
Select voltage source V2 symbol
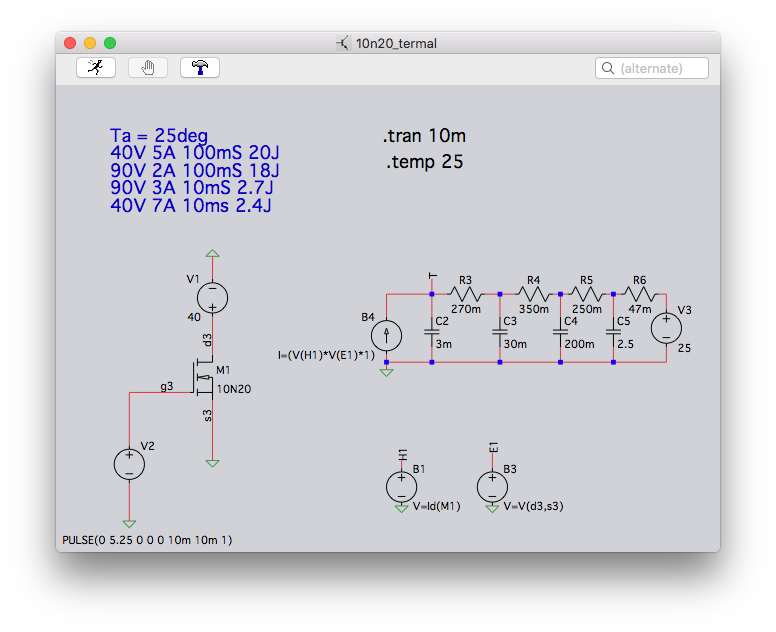(x=129, y=464)
